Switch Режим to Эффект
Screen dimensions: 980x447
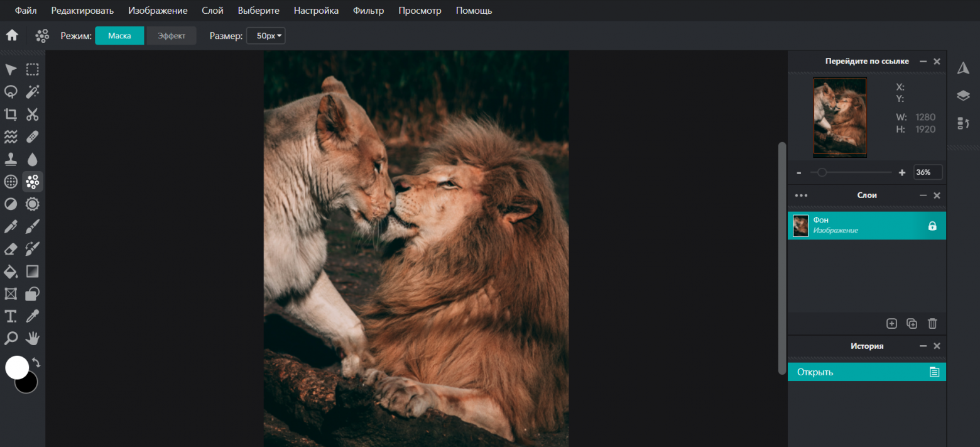pos(171,36)
